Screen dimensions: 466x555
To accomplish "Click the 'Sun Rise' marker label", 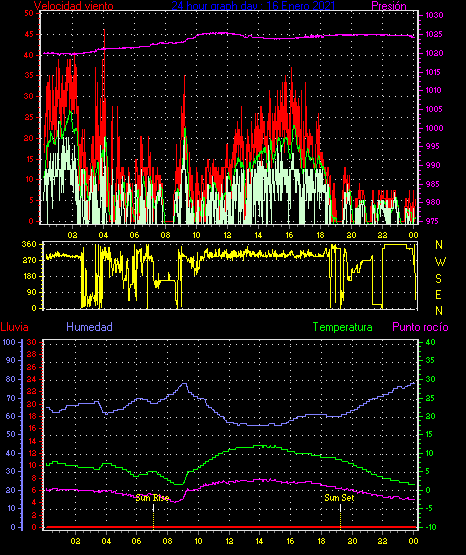I will click(x=153, y=498).
